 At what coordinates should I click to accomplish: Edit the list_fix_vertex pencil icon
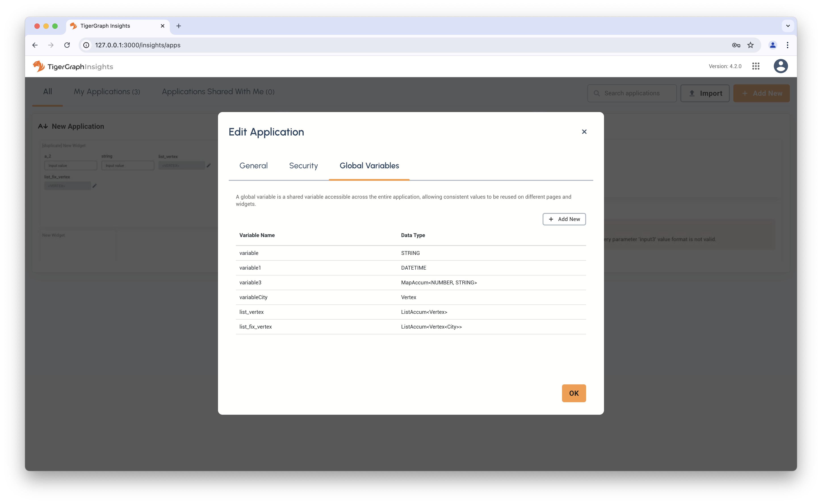94,186
